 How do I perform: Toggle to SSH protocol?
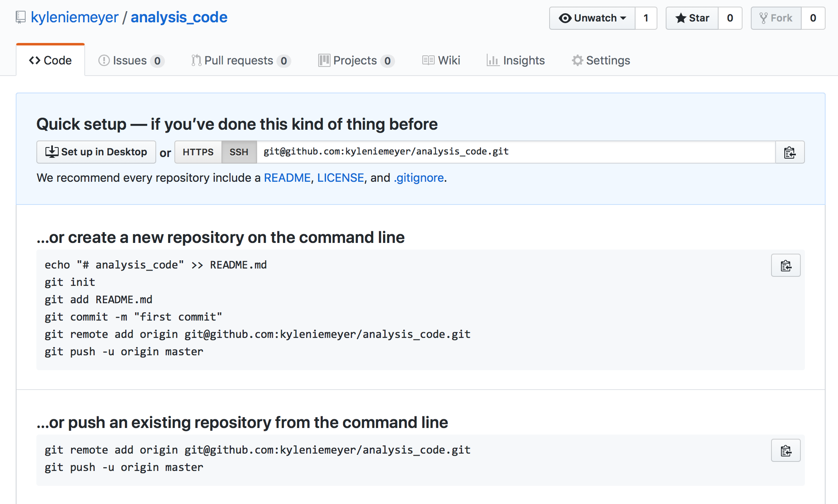(x=239, y=152)
